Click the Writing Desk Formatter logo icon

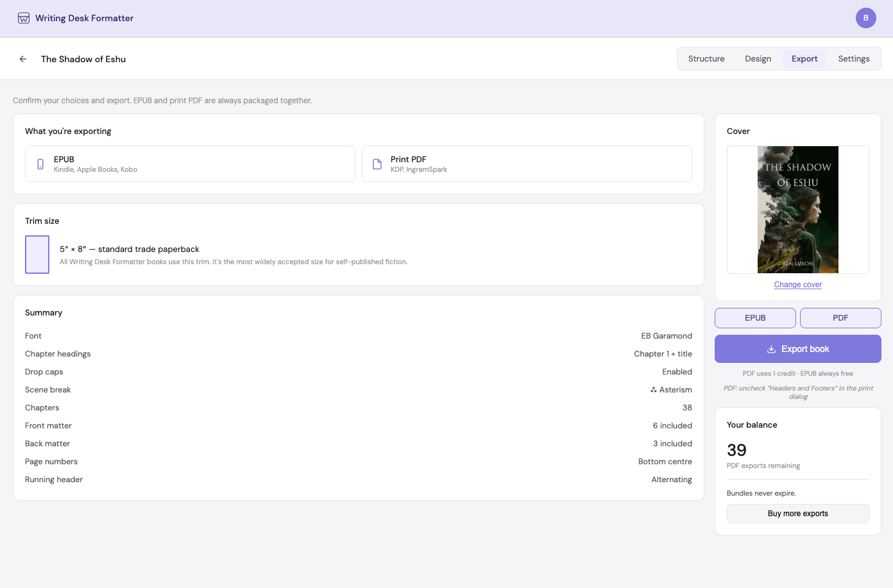(x=24, y=18)
